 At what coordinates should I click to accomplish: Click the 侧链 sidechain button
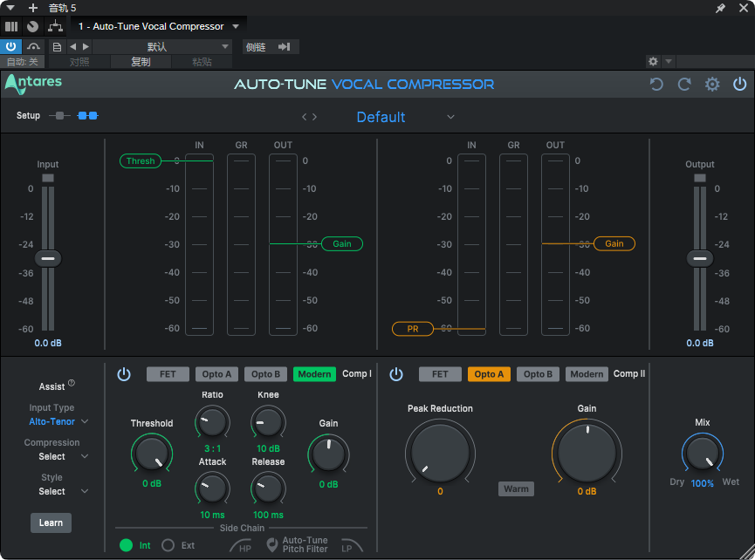click(256, 47)
